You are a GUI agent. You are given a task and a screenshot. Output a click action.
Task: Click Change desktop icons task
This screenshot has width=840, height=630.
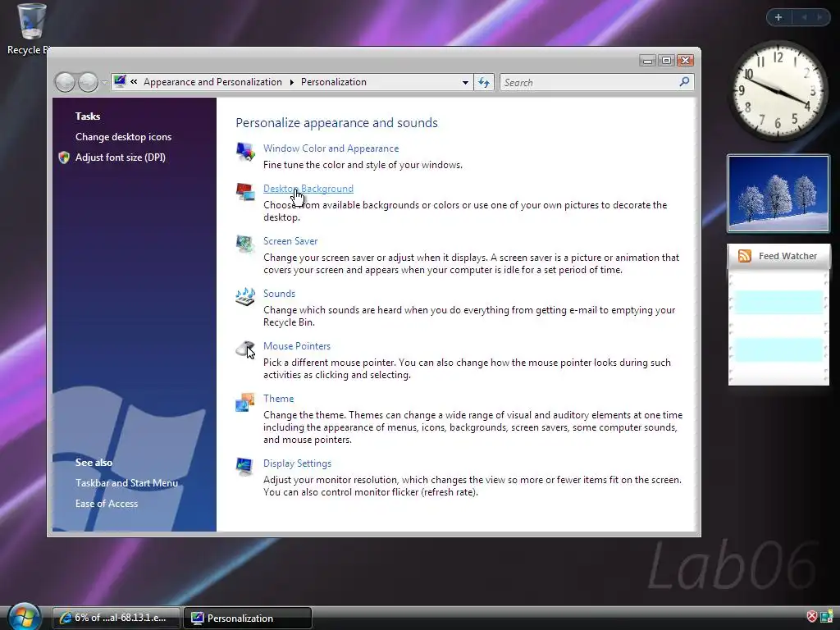(x=123, y=137)
